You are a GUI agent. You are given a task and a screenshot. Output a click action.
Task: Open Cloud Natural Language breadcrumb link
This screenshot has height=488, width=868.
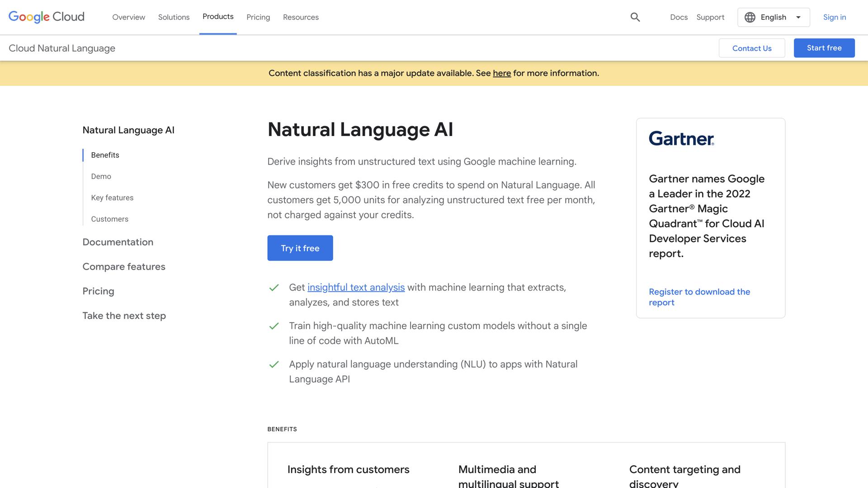62,48
